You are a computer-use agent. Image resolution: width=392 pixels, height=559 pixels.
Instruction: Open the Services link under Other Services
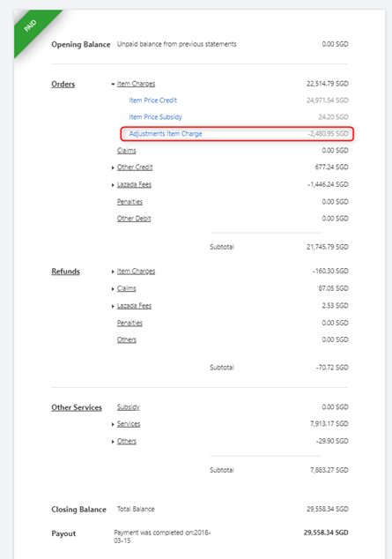coord(129,424)
